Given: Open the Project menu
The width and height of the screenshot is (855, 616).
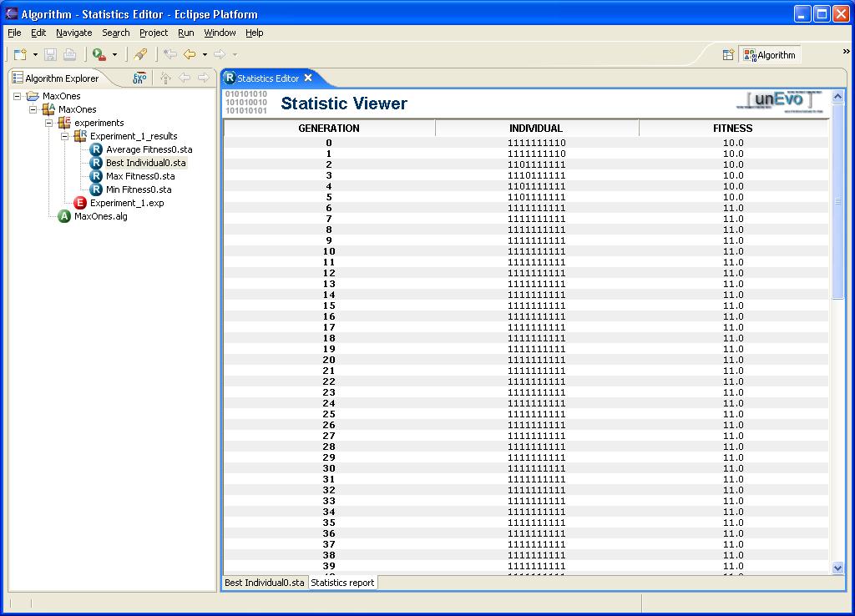Looking at the screenshot, I should [154, 33].
